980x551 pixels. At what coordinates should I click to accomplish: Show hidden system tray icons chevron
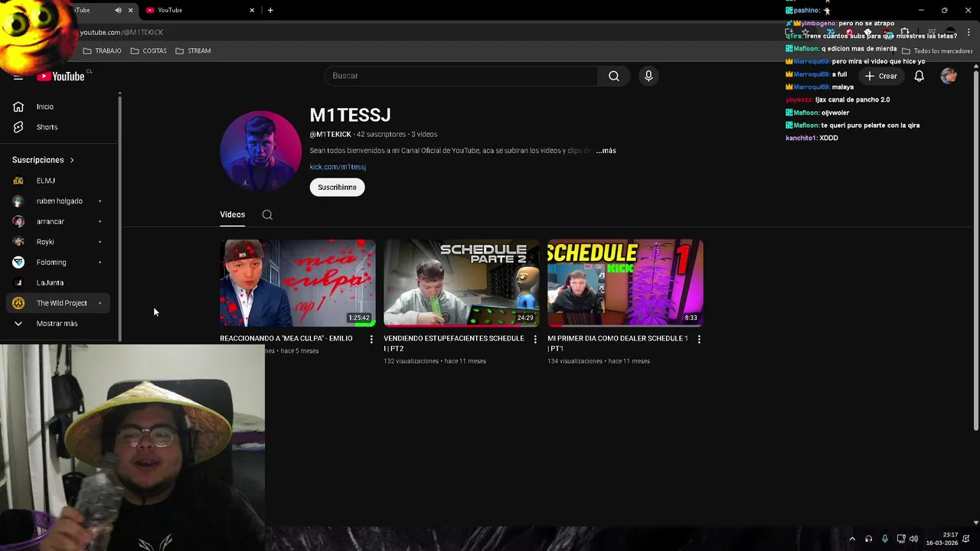[x=852, y=539]
